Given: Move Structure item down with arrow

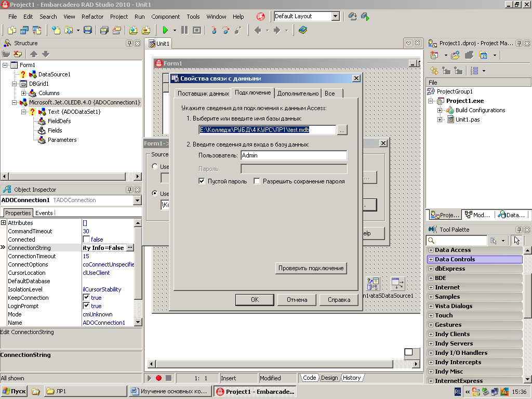Looking at the screenshot, I should [x=46, y=54].
